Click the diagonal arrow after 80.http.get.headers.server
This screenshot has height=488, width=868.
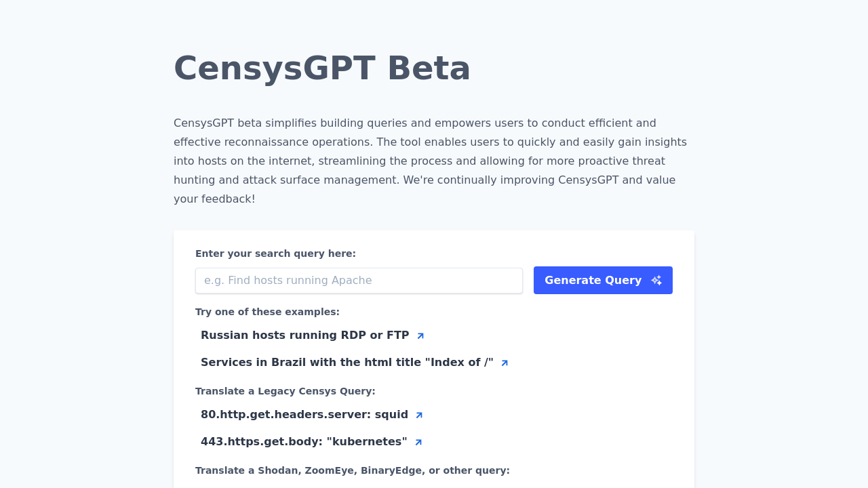[x=418, y=415]
